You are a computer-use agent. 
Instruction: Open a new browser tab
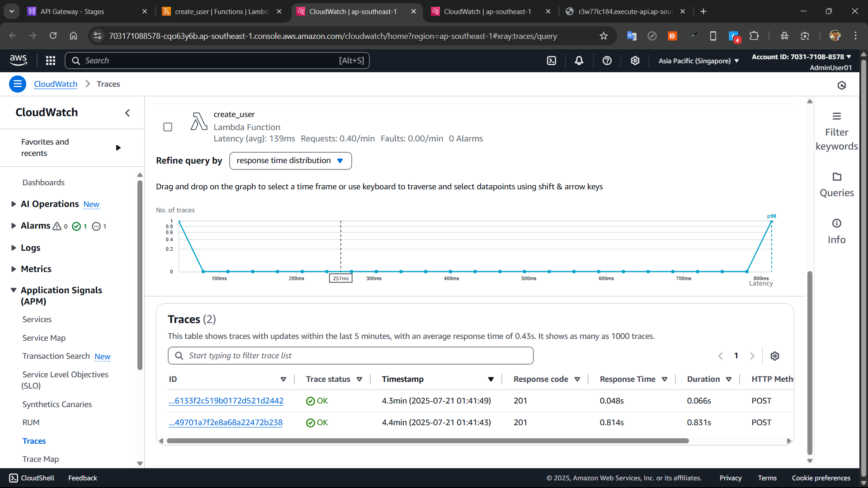click(703, 12)
